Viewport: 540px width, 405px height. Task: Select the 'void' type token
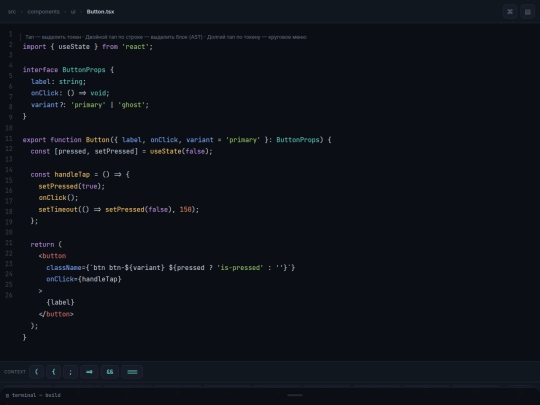(x=98, y=93)
